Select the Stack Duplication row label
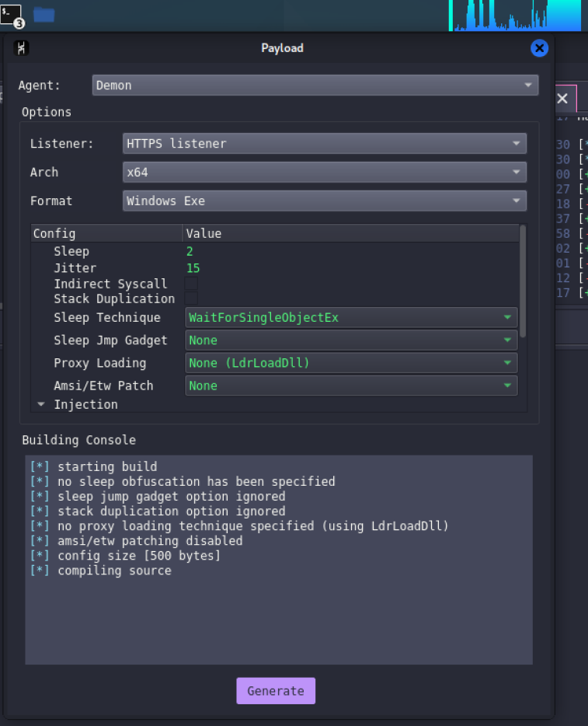The image size is (588, 726). pos(114,298)
